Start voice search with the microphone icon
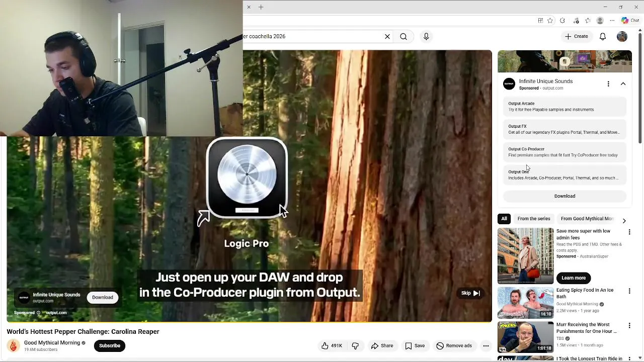 click(x=426, y=36)
